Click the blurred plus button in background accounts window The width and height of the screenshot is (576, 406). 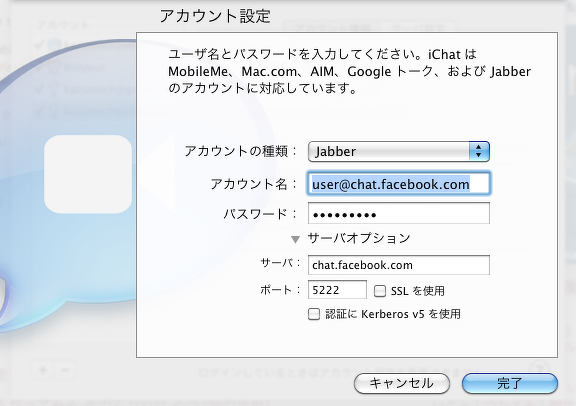point(43,370)
